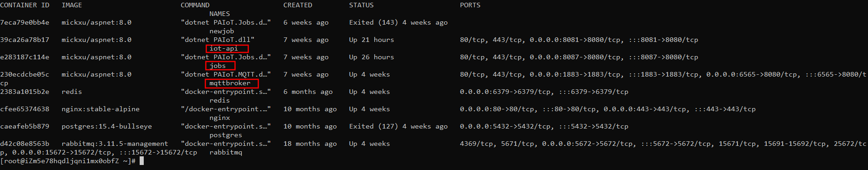868x170 pixels.
Task: Click container ID e283187c114e
Action: tap(25, 57)
